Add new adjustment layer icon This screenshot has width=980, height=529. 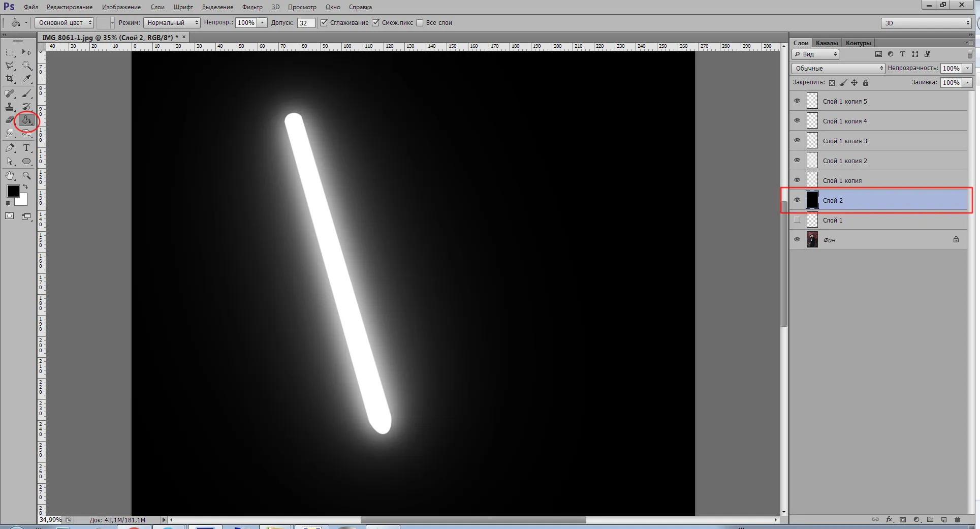click(916, 520)
